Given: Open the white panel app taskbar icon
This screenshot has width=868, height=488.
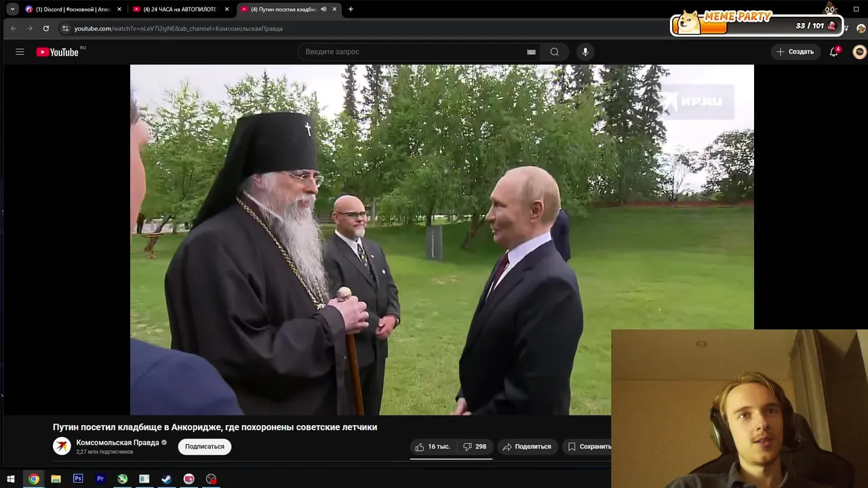Looking at the screenshot, I should pyautogui.click(x=144, y=479).
